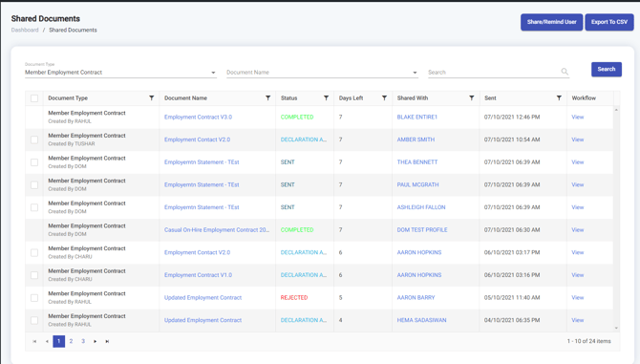Sort by the Shared With column header

point(413,98)
